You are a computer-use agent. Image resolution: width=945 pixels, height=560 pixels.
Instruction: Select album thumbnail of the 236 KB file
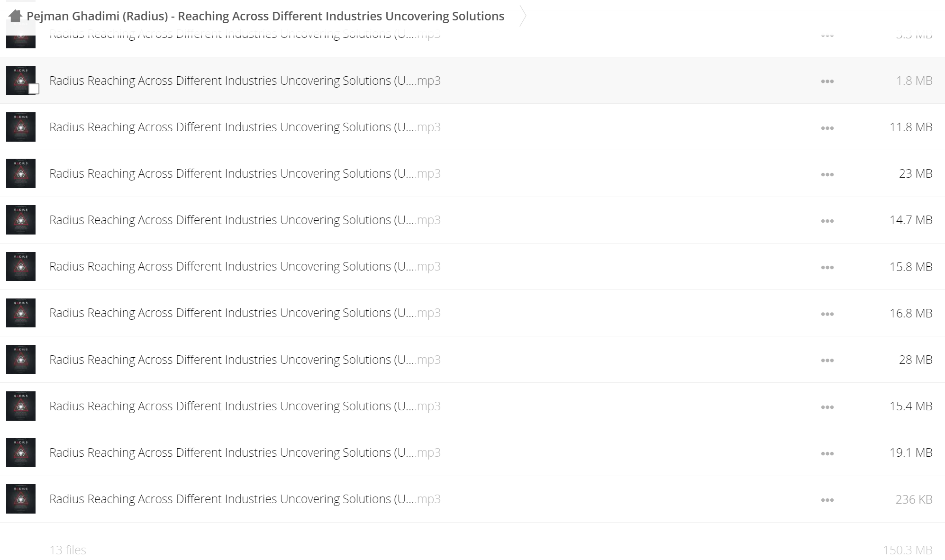click(21, 499)
